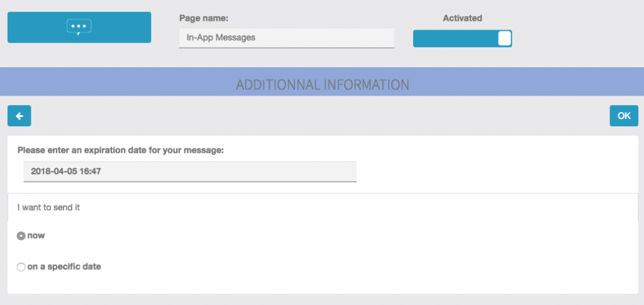The image size is (644, 305).
Task: Click the chat bubble message icon
Action: pos(79,27)
